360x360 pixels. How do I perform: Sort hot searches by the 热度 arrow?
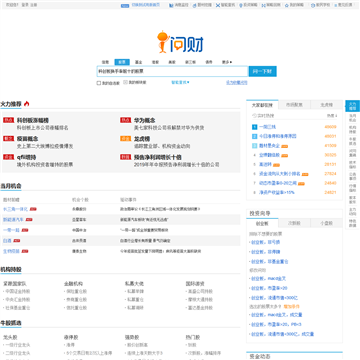332,116
